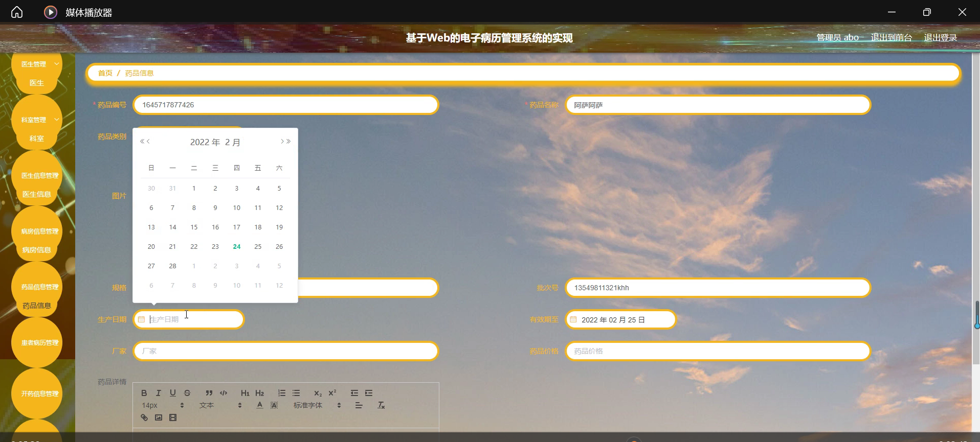The width and height of the screenshot is (980, 442).
Task: Select the 药品信息 sidebar submenu item
Action: pos(37,306)
